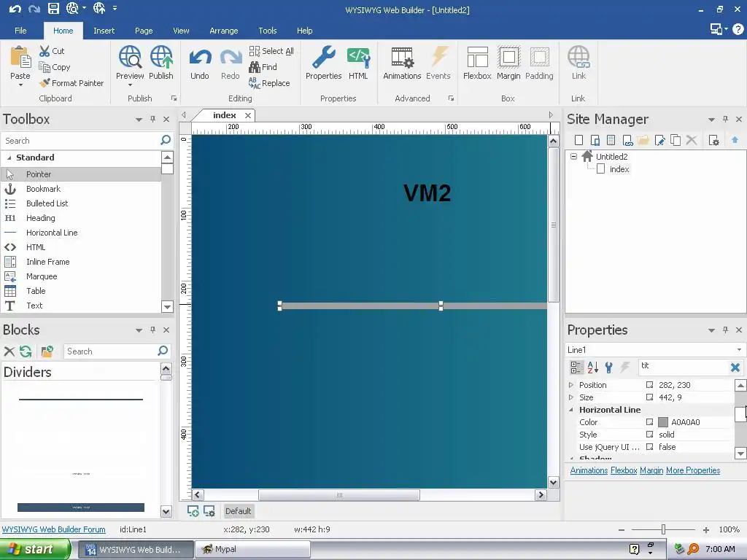This screenshot has width=747, height=560.
Task: Open the HTML editor for object
Action: (358, 63)
